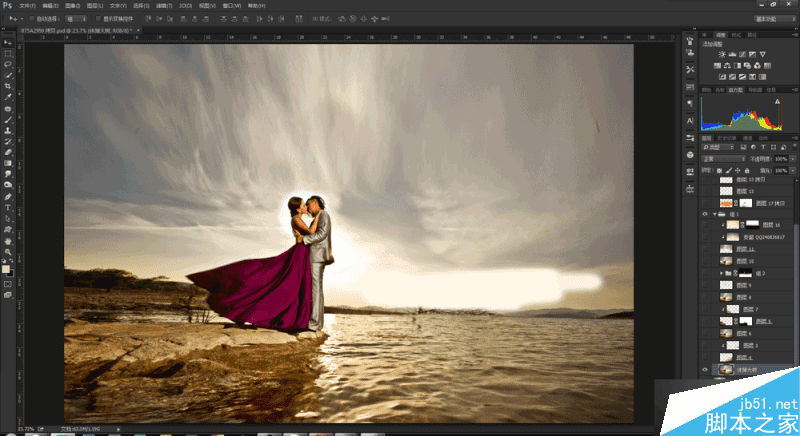Add an Invert adjustment layer

(x=722, y=76)
